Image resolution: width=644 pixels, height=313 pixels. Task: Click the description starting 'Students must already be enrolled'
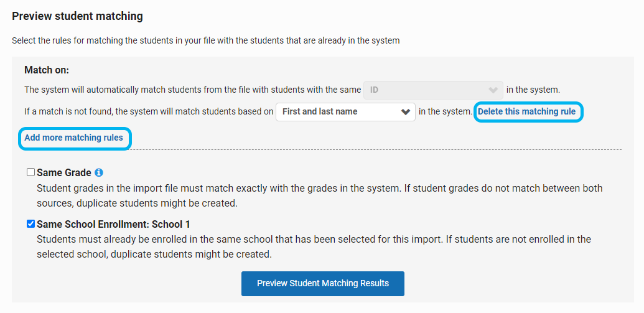pyautogui.click(x=314, y=247)
